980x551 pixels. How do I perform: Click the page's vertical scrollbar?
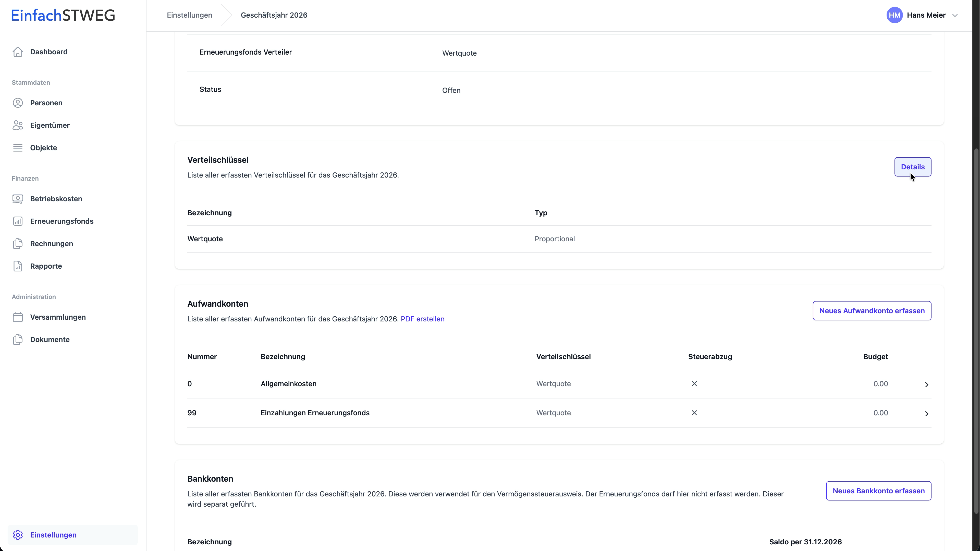tap(976, 331)
